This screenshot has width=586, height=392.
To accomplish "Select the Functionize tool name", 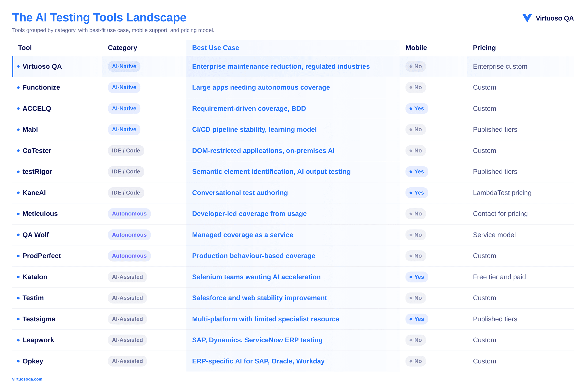I will click(41, 88).
